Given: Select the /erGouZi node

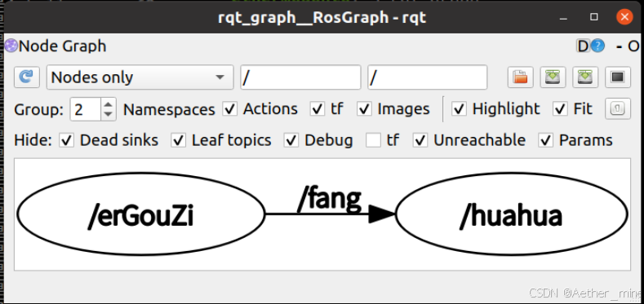Looking at the screenshot, I should [141, 214].
